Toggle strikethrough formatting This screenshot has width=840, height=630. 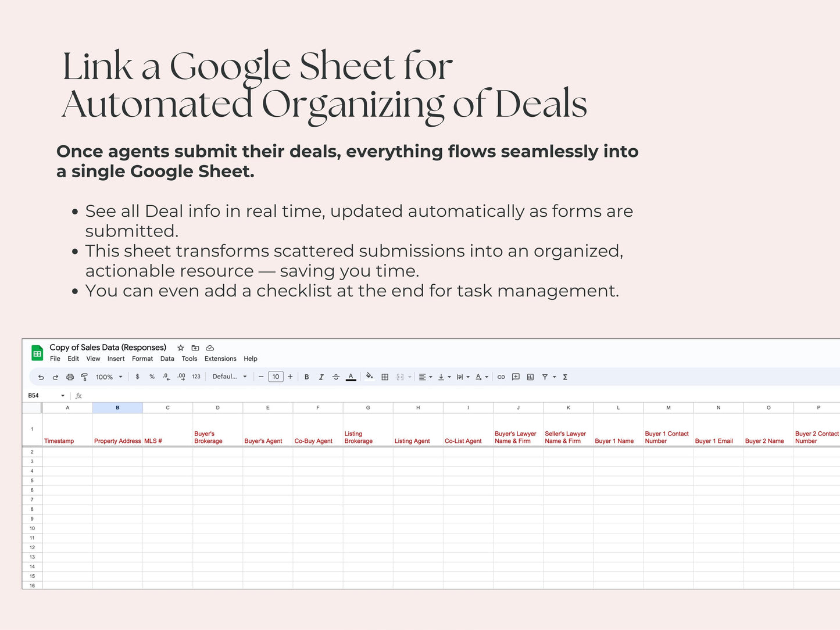click(x=335, y=377)
